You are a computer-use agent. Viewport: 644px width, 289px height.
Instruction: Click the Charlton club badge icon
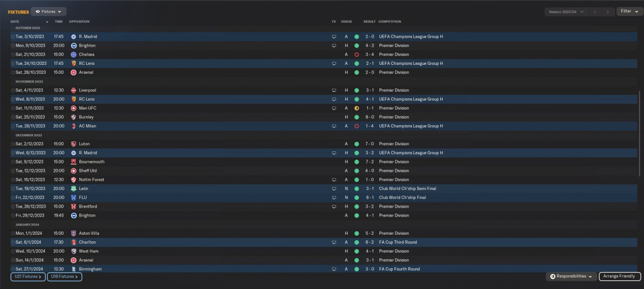[x=73, y=242]
